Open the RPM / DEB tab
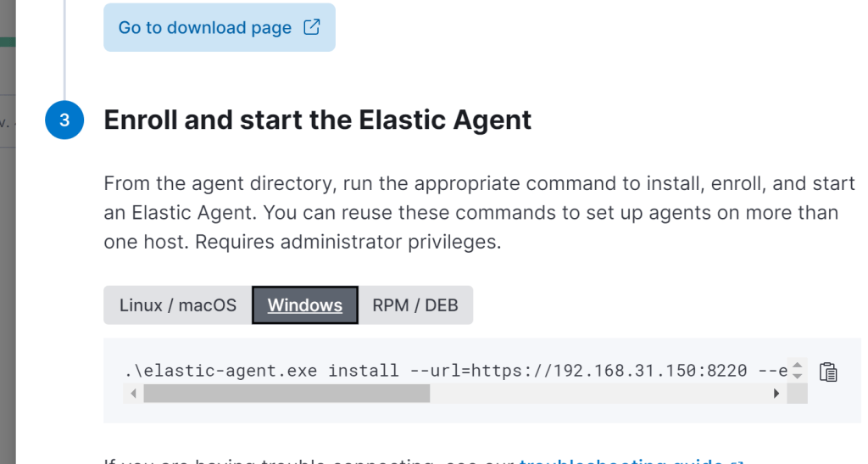 (x=415, y=305)
